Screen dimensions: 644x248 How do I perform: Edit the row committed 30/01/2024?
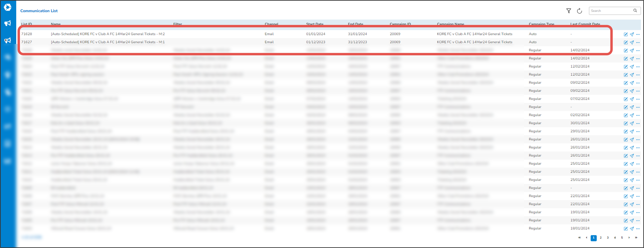point(625,123)
